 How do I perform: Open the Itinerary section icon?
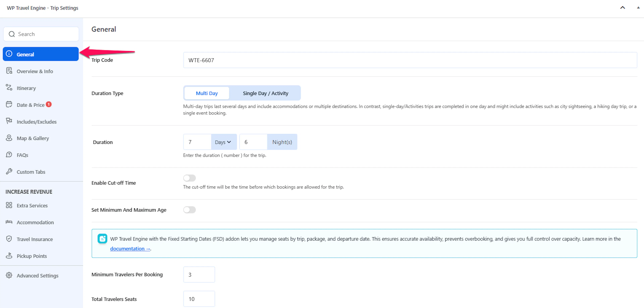[x=9, y=87]
